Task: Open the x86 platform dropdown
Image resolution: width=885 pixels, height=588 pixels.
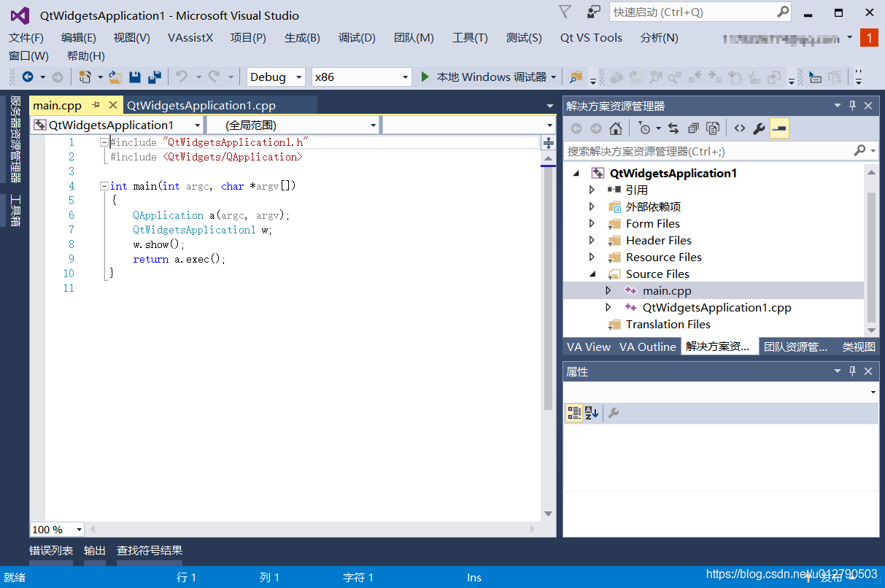Action: point(362,77)
